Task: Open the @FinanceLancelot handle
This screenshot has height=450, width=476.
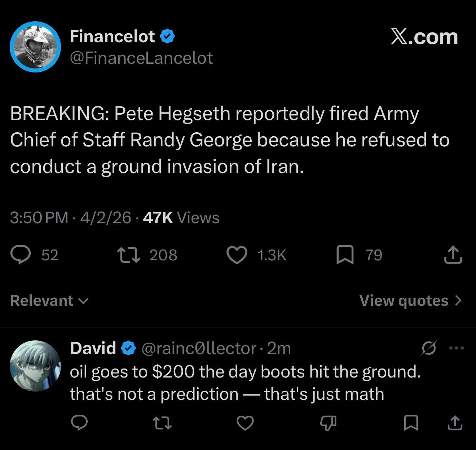Action: point(141,58)
